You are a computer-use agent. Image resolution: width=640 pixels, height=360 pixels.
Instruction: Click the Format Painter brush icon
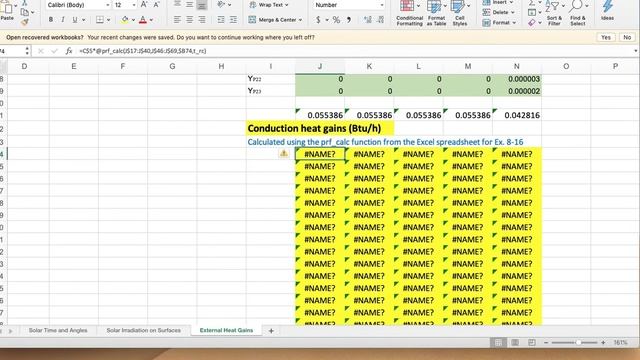(24, 22)
